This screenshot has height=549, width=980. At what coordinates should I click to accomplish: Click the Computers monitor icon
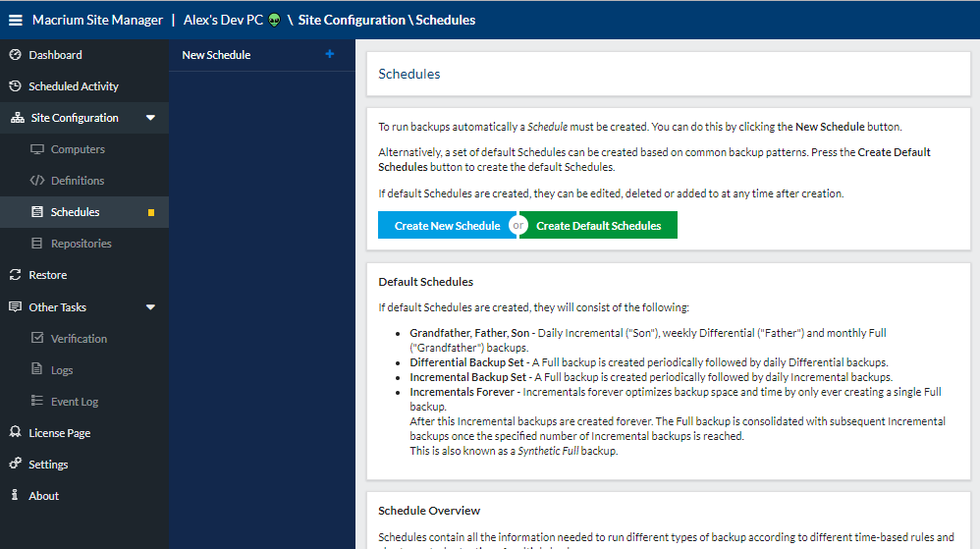[x=37, y=149]
